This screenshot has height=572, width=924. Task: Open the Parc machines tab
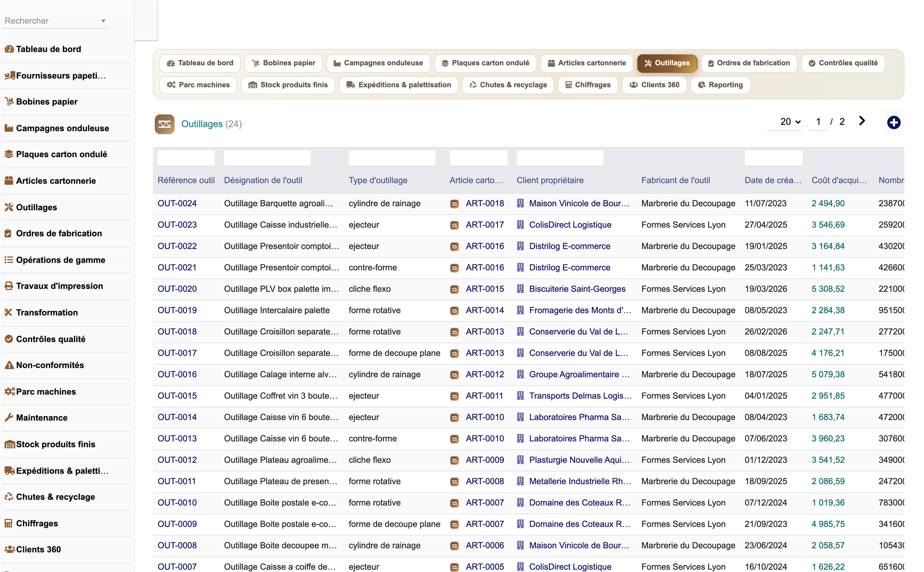click(x=198, y=85)
